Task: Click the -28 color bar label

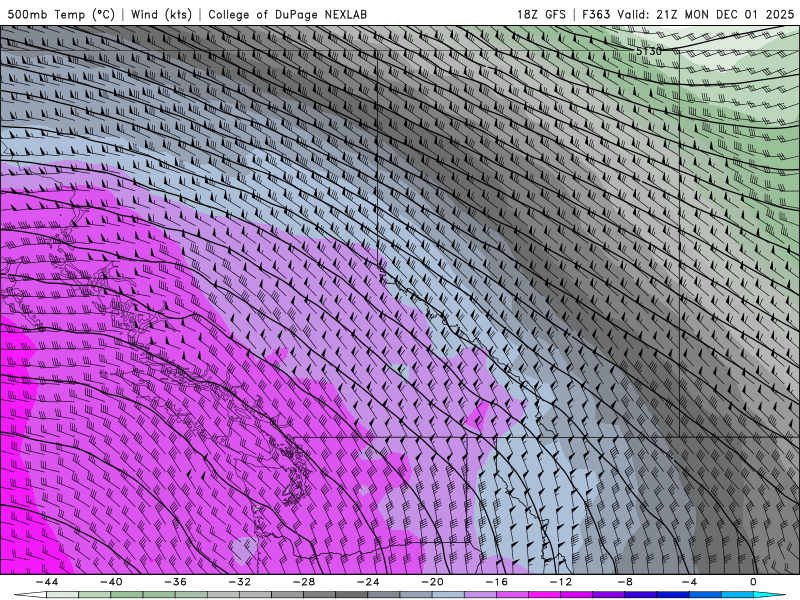Action: [304, 582]
